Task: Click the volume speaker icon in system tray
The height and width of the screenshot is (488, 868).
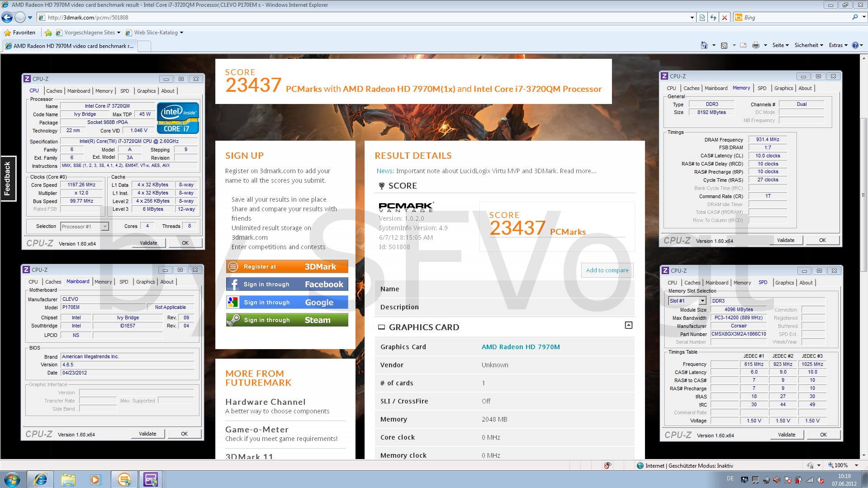Action: click(776, 480)
